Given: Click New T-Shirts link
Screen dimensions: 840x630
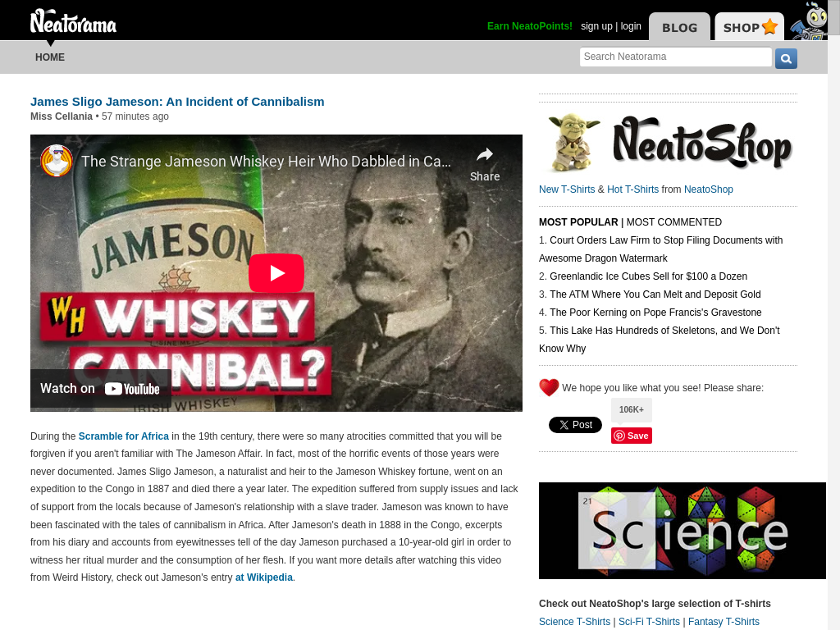Looking at the screenshot, I should [x=567, y=189].
